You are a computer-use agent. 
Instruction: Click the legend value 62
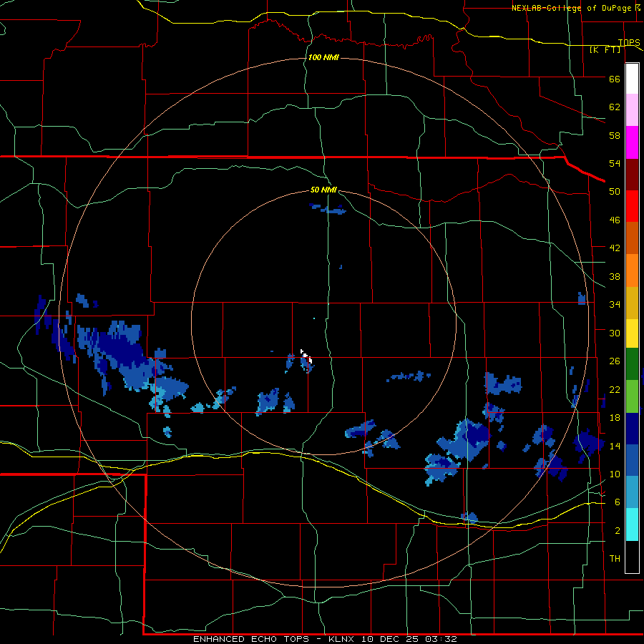click(615, 107)
